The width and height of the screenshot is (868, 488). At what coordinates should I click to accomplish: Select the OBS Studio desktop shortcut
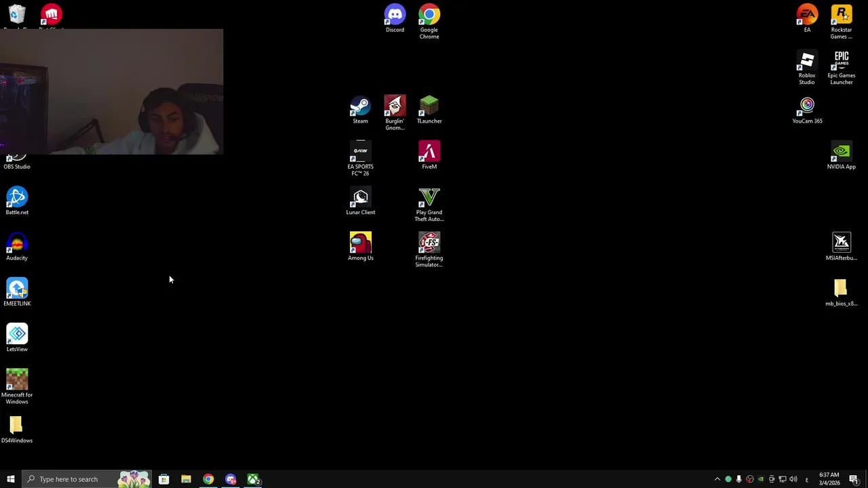pos(17,163)
